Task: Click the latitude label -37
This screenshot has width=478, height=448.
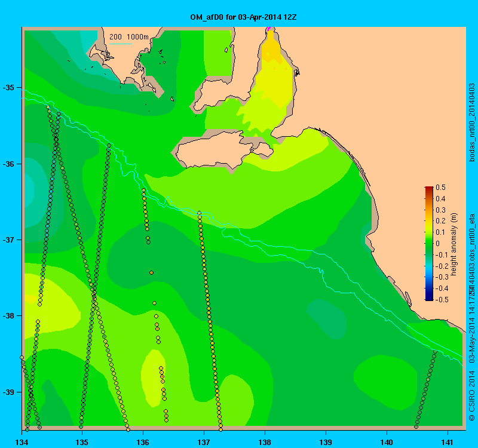Action: pyautogui.click(x=8, y=240)
